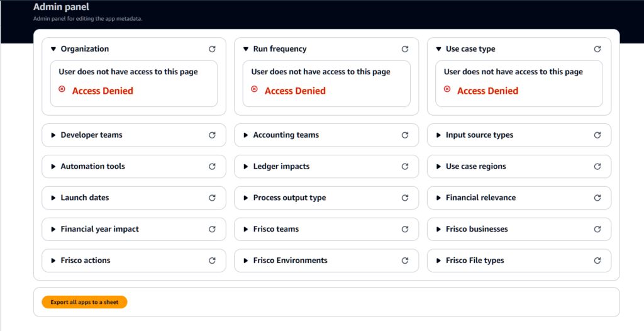Click refresh icon beside Financial relevance
The height and width of the screenshot is (331, 644).
coord(597,198)
